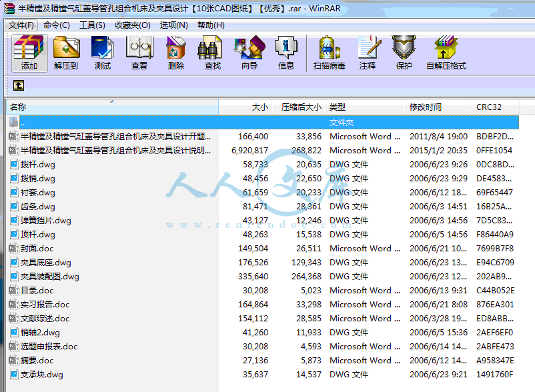Viewport: 535px width, 392px height.
Task: Click the parent folder icon in ".." row
Action: coord(13,122)
